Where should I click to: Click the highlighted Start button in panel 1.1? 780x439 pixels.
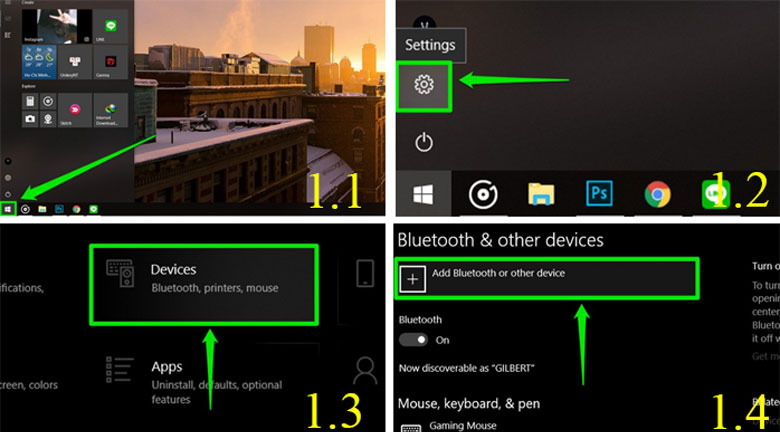click(x=9, y=208)
